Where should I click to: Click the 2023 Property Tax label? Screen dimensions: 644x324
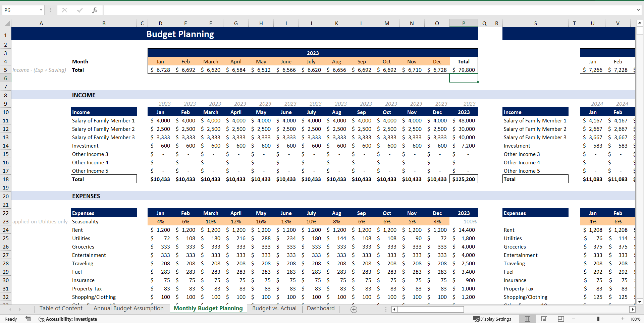click(x=87, y=288)
